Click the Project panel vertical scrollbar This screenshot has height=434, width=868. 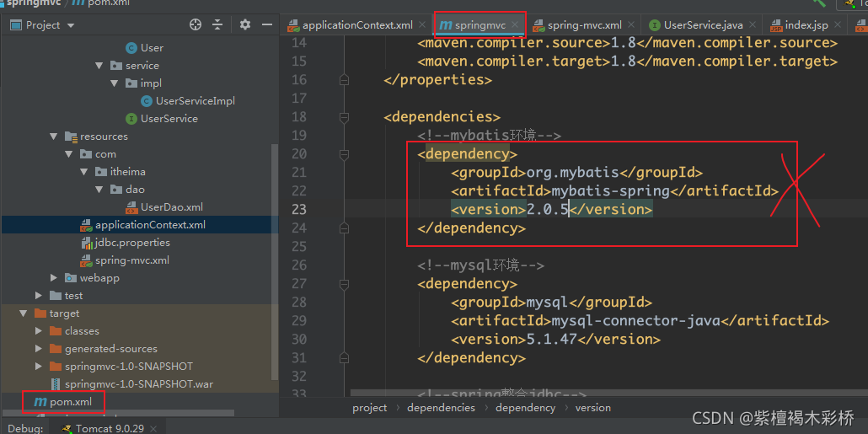coord(275,263)
